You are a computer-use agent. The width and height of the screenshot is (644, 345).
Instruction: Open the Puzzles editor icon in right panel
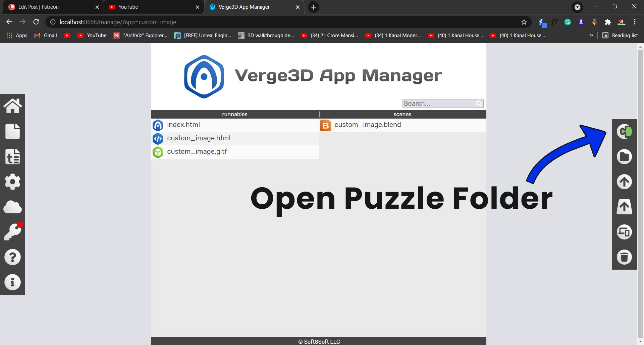[625, 131]
